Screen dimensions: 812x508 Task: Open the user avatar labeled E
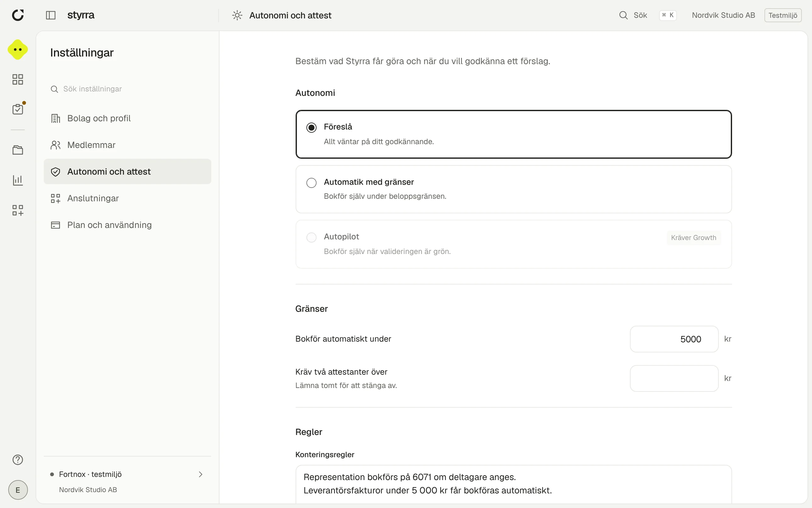coord(18,490)
